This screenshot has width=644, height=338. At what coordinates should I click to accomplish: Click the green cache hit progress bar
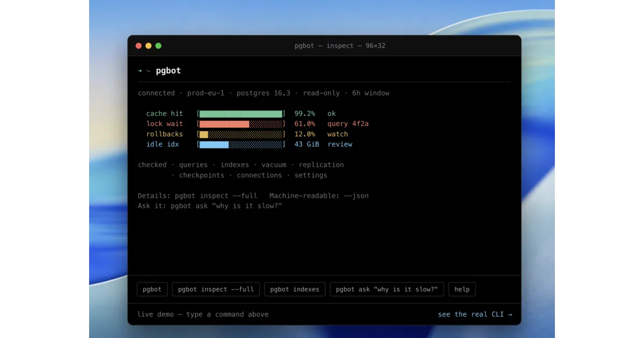tap(241, 114)
